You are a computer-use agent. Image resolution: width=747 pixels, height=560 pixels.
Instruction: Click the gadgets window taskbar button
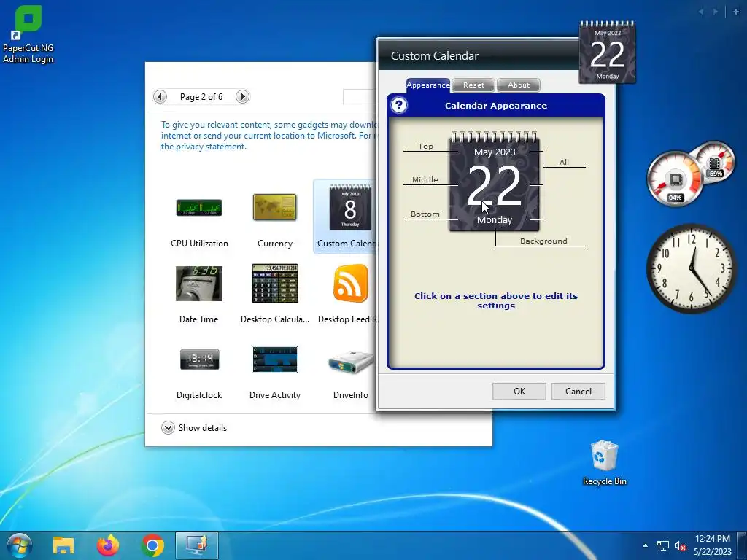click(197, 545)
